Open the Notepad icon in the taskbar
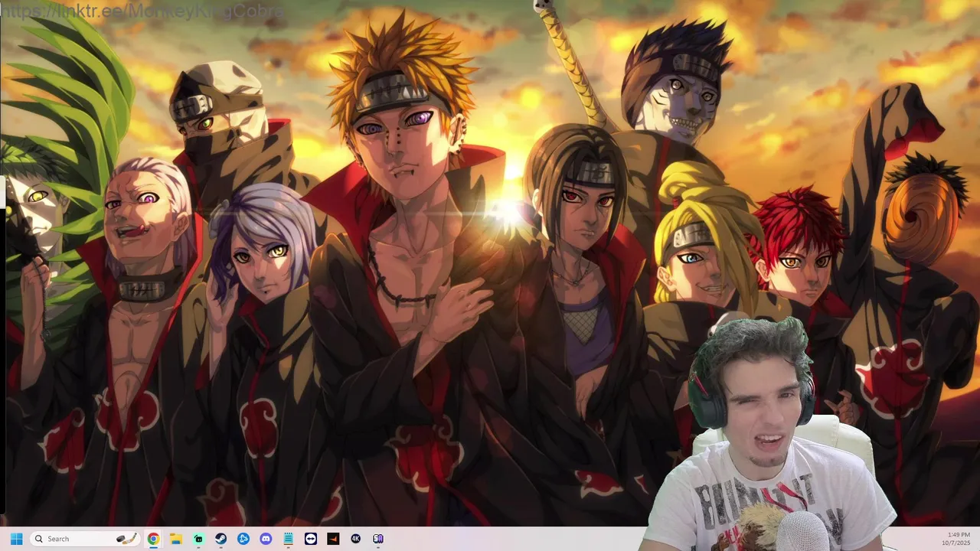This screenshot has width=980, height=551. pos(289,539)
